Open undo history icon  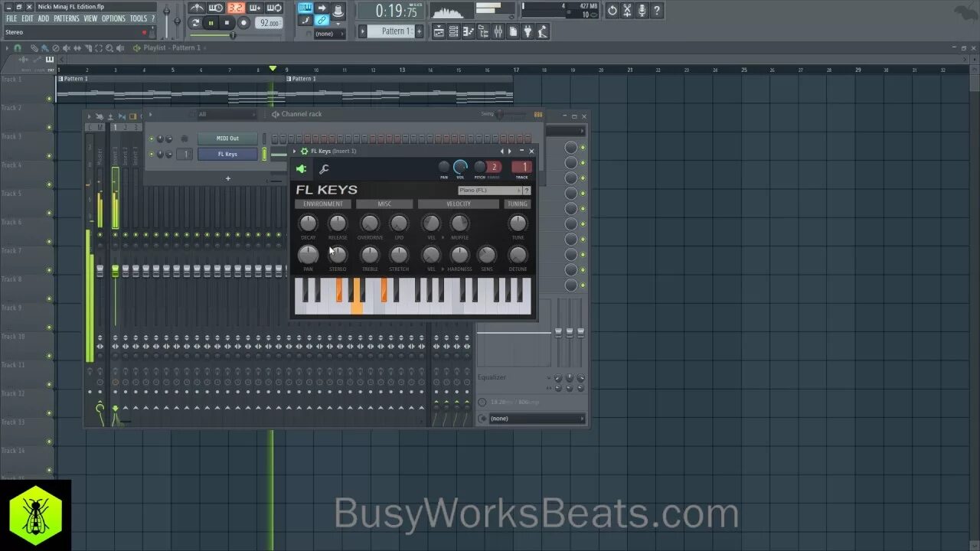(x=612, y=11)
